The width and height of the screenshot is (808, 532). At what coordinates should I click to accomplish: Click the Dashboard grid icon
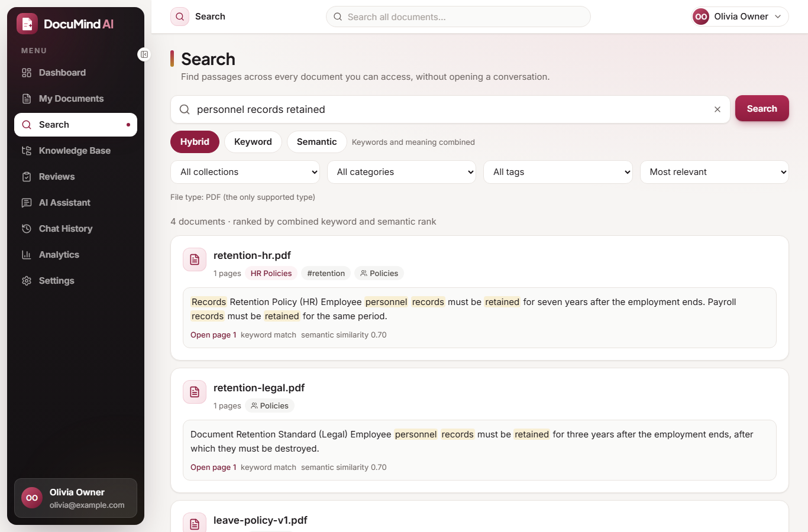click(x=27, y=73)
